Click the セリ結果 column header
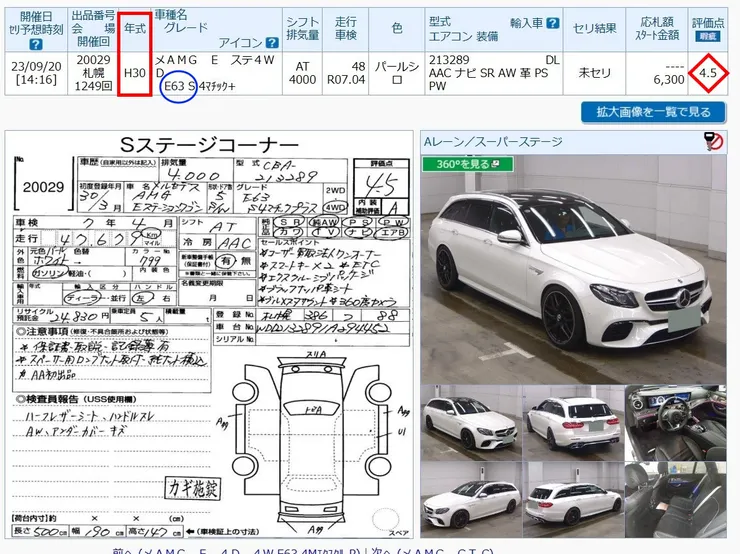 [594, 29]
